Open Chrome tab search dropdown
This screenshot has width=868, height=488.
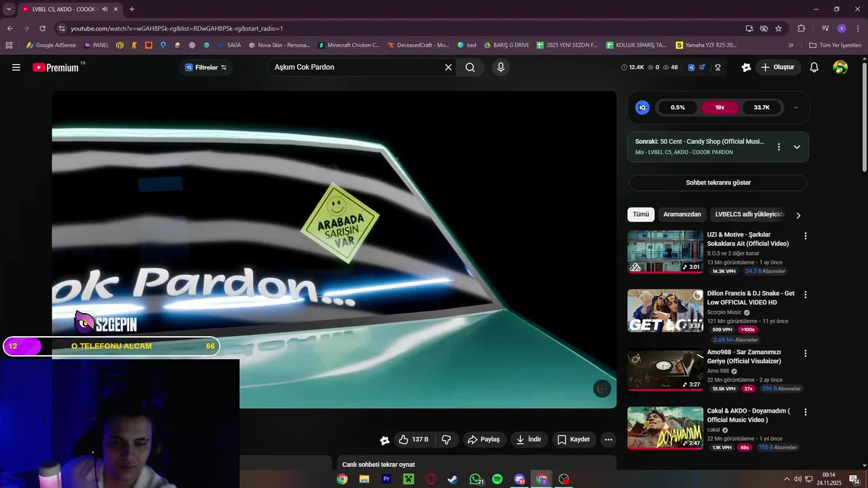9,9
